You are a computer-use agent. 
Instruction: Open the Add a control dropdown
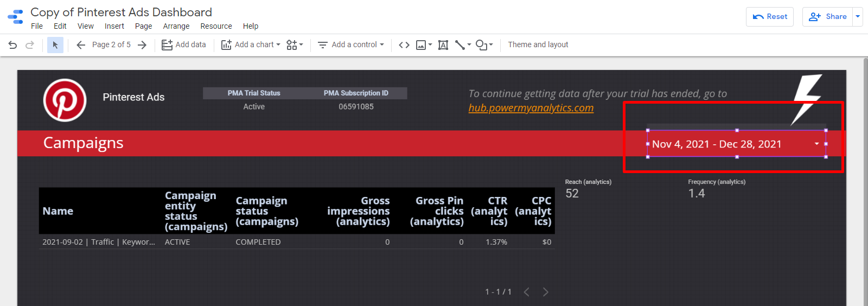tap(350, 45)
